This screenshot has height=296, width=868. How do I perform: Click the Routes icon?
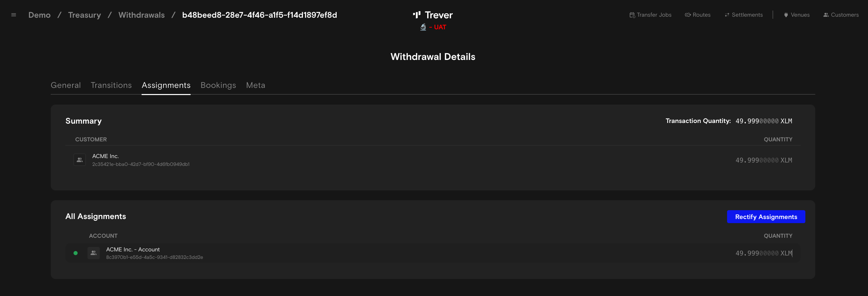pos(688,15)
